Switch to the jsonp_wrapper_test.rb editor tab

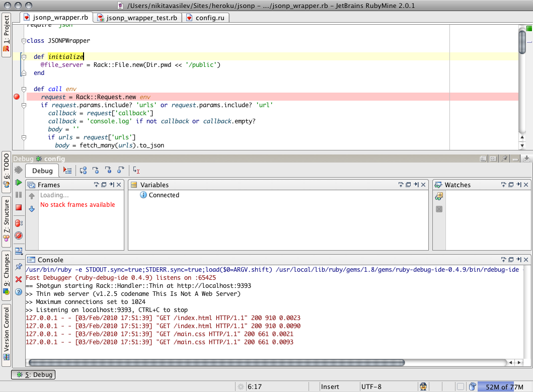[x=137, y=18]
